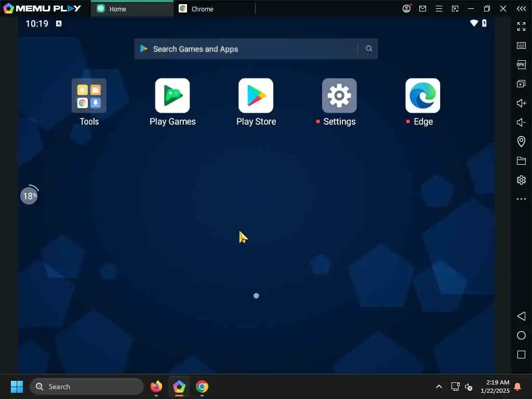Open Chrome from the Windows taskbar
This screenshot has height=399, width=532.
(x=202, y=387)
